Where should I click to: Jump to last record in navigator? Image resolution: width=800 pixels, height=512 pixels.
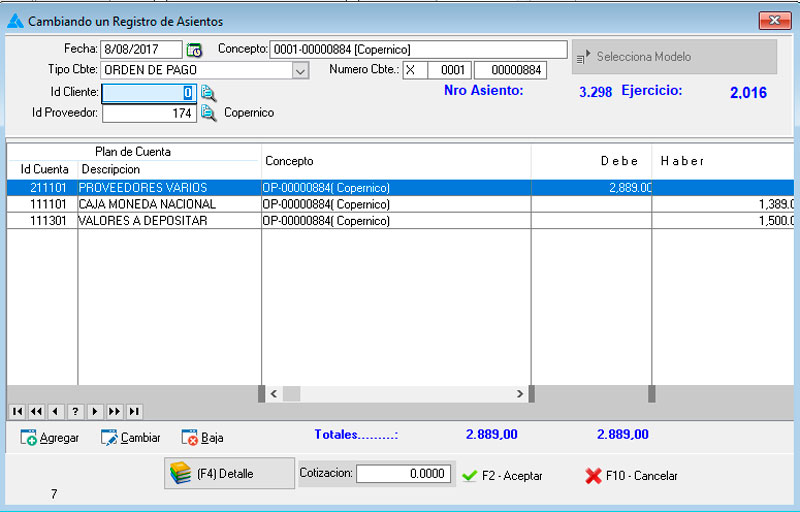tap(133, 411)
